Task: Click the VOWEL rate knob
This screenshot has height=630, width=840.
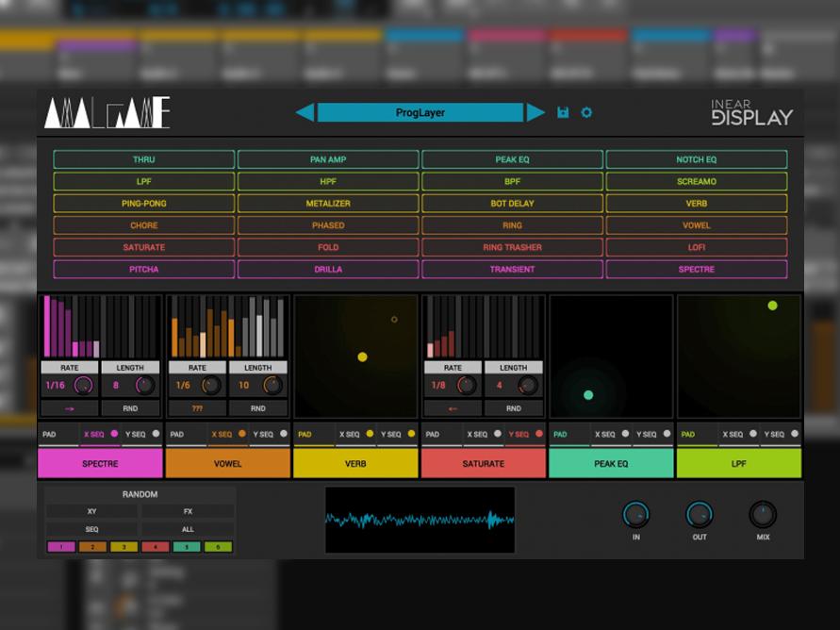Action: [211, 385]
